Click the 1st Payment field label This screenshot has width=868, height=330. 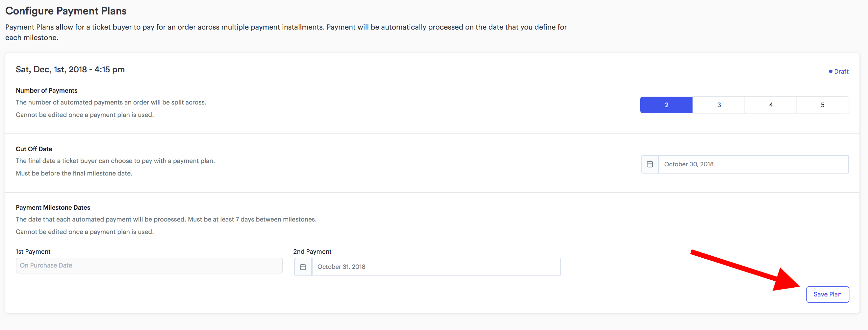[33, 251]
